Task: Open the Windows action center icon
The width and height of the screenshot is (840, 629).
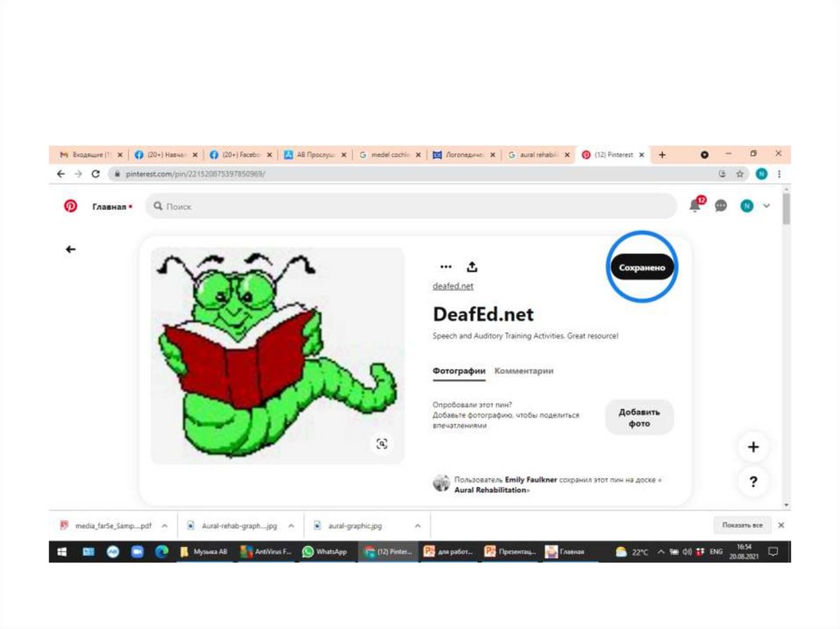Action: [x=773, y=552]
